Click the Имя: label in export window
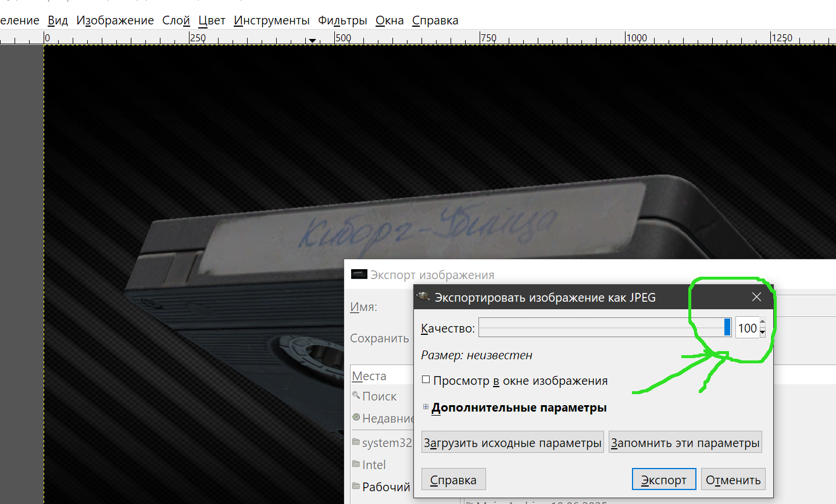Viewport: 836px width, 504px height. pyautogui.click(x=363, y=307)
